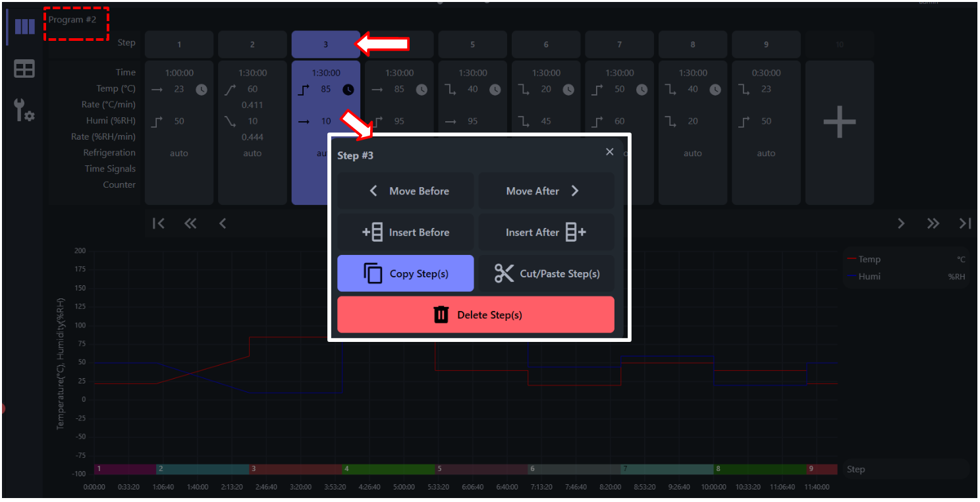Viewport: 980px width, 502px height.
Task: Click the clock icon in step 5
Action: (495, 90)
